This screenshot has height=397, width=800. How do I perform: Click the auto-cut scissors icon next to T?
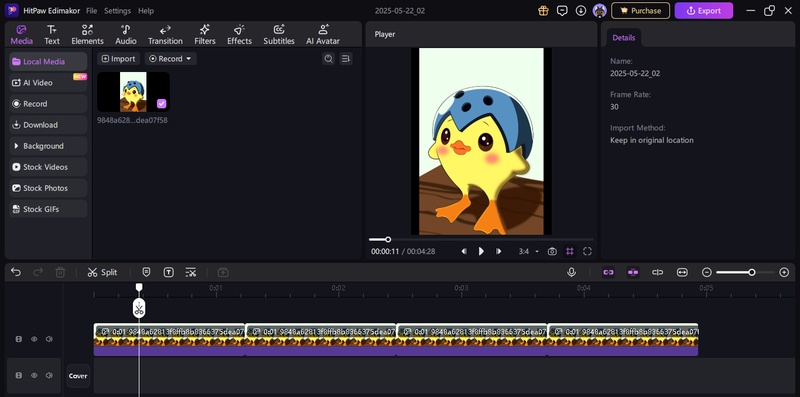[191, 272]
